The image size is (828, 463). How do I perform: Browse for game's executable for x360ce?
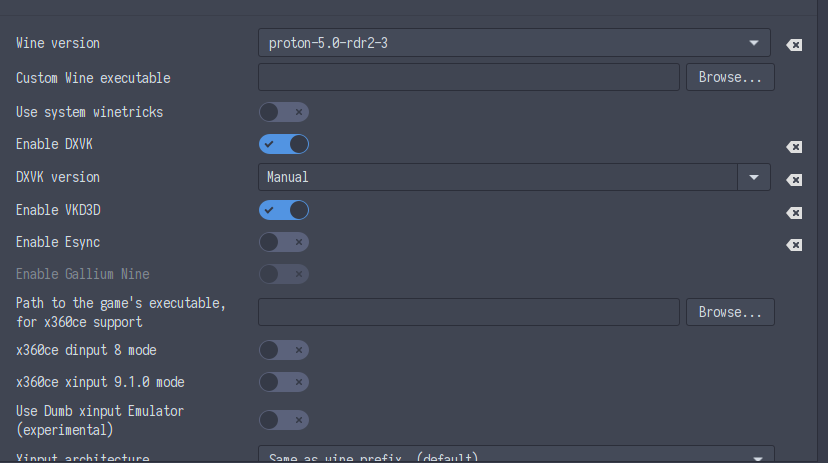pyautogui.click(x=730, y=312)
